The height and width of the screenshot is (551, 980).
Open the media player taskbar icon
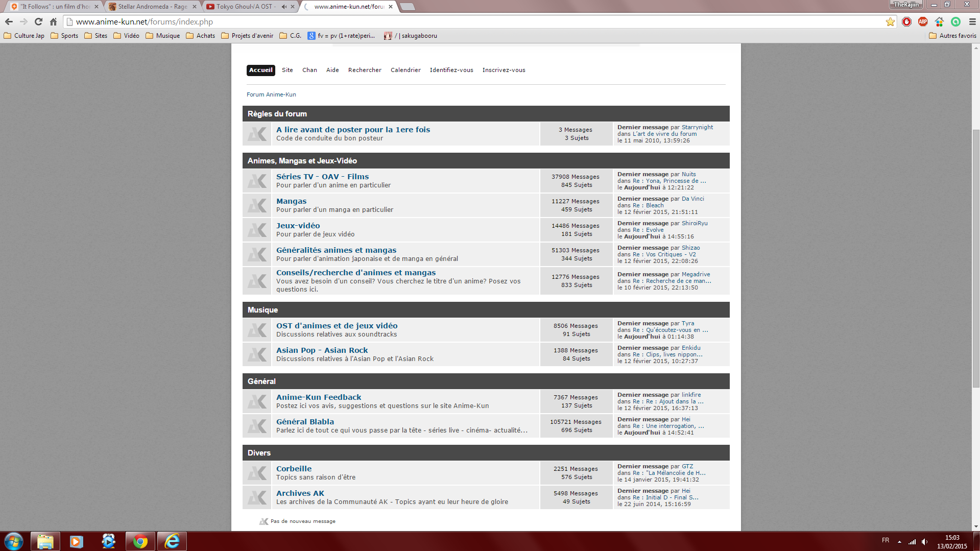[77, 541]
